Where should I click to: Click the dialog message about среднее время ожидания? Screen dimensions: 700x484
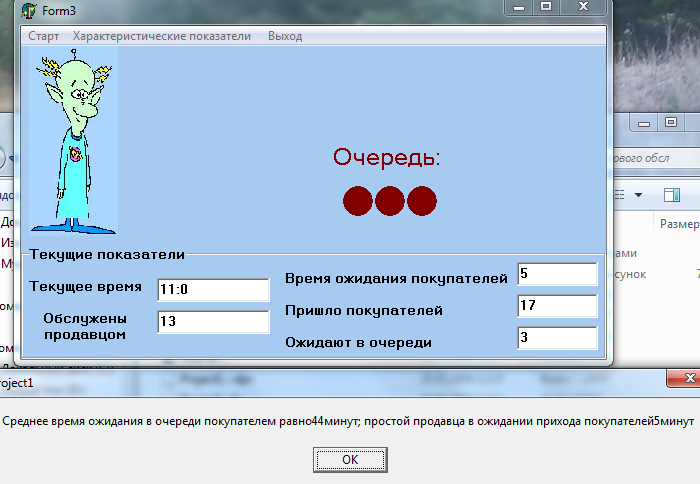[348, 421]
